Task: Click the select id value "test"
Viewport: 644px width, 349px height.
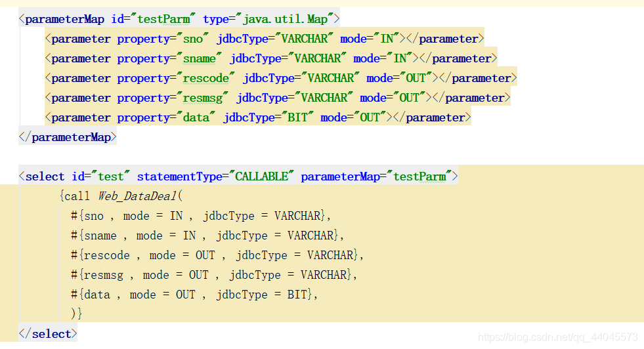Action: 110,176
